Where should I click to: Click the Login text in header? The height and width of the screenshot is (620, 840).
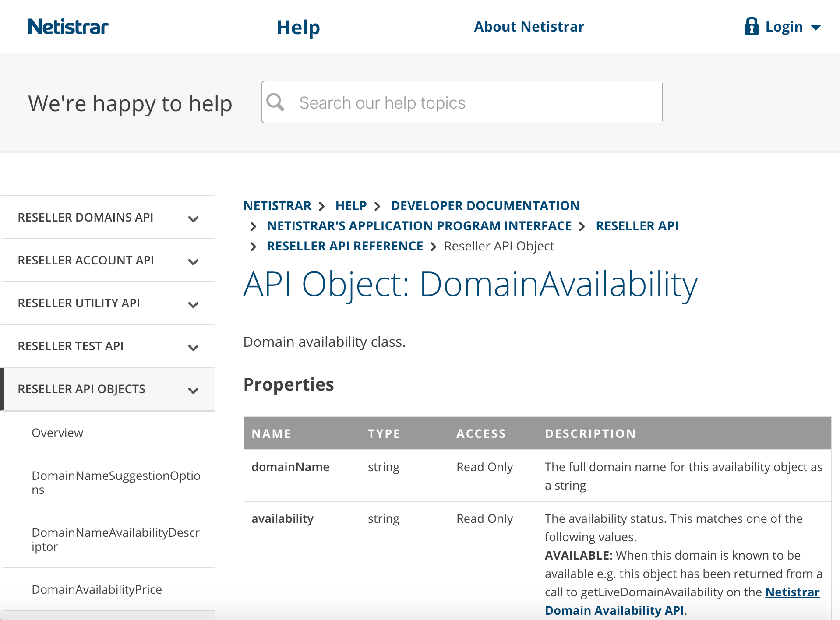click(x=784, y=27)
